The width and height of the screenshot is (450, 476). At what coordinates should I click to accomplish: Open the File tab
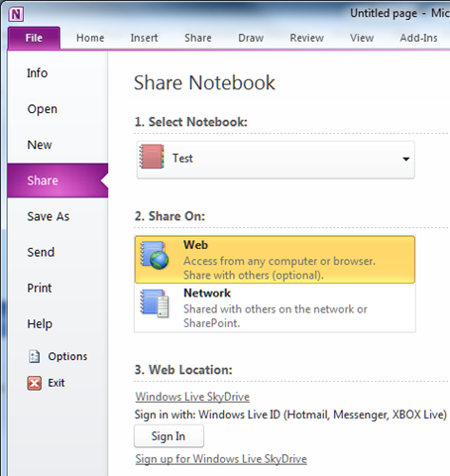coord(34,38)
